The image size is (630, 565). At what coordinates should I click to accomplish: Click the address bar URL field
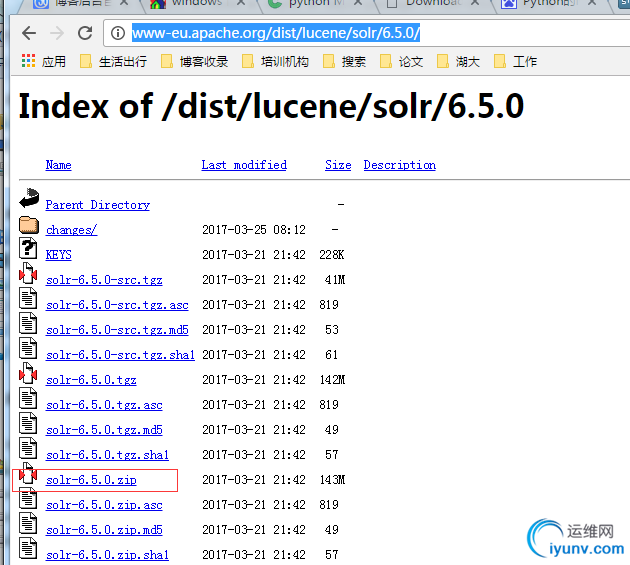pos(366,33)
